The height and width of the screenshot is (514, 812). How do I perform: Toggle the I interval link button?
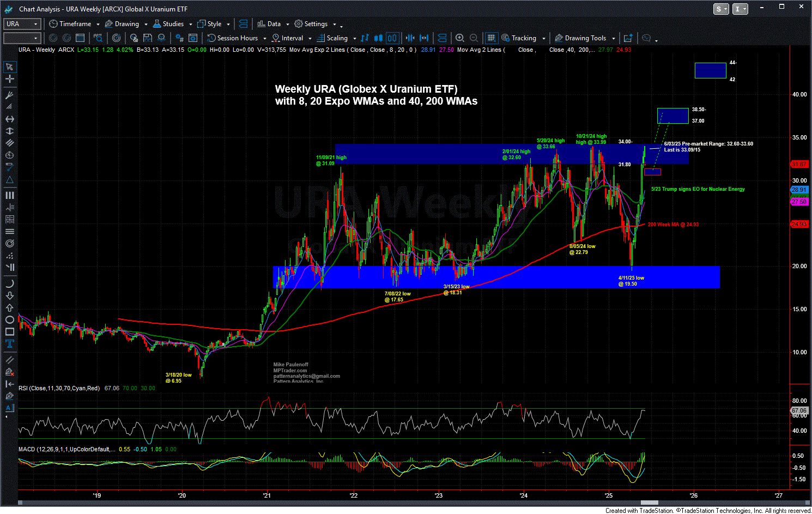pyautogui.click(x=740, y=9)
